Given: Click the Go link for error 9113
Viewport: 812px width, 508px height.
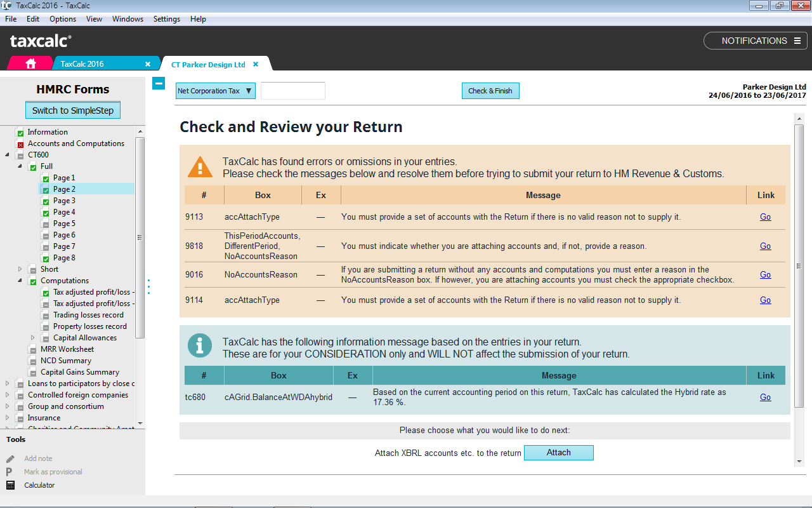Looking at the screenshot, I should 765,217.
